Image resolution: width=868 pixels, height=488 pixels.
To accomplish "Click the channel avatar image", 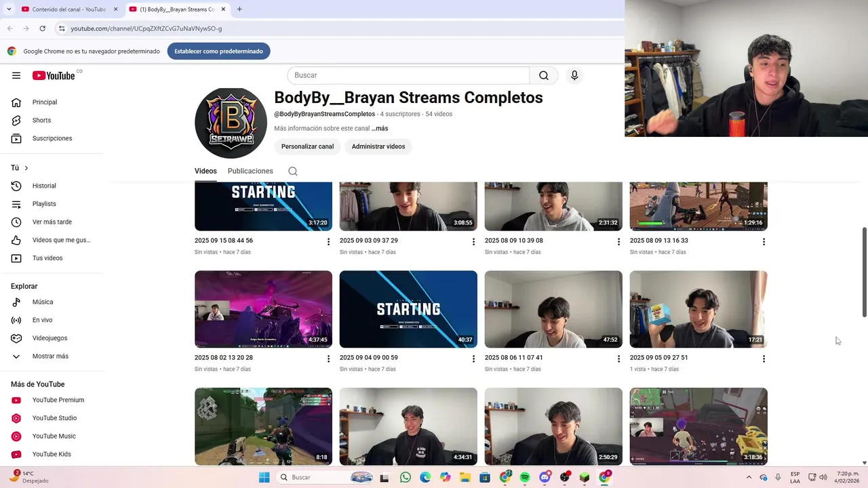I will (231, 123).
